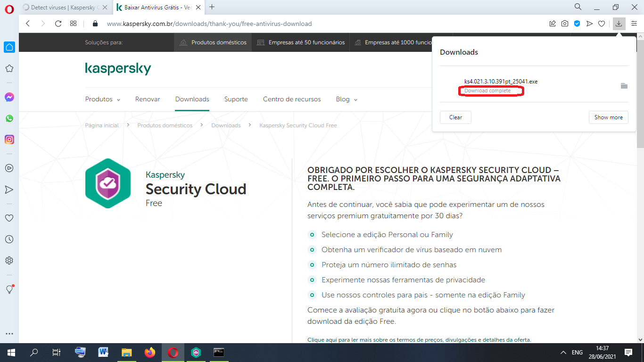Open Windows taskbar search
644x362 pixels.
click(x=34, y=353)
